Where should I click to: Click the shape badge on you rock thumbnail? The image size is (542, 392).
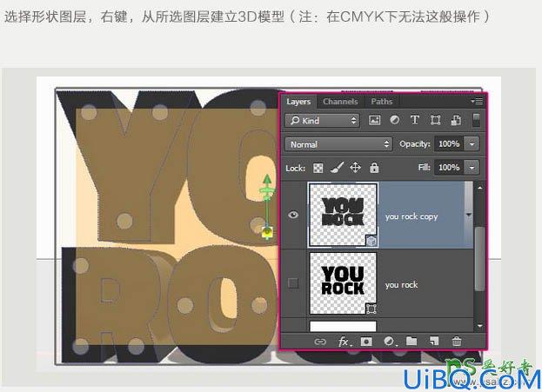371,309
